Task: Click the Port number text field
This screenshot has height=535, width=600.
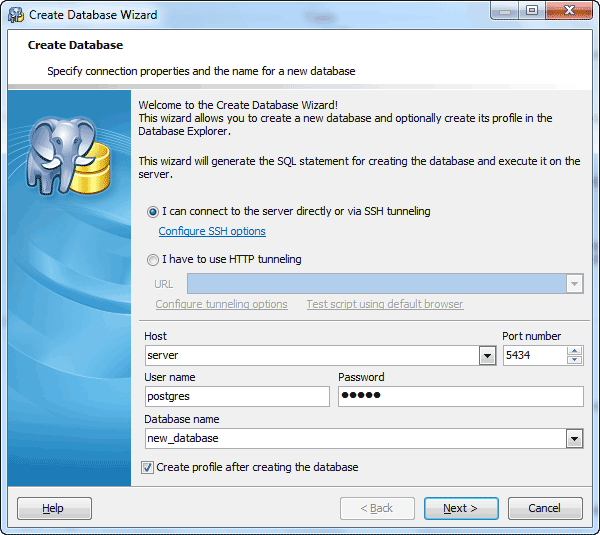Action: pyautogui.click(x=533, y=356)
